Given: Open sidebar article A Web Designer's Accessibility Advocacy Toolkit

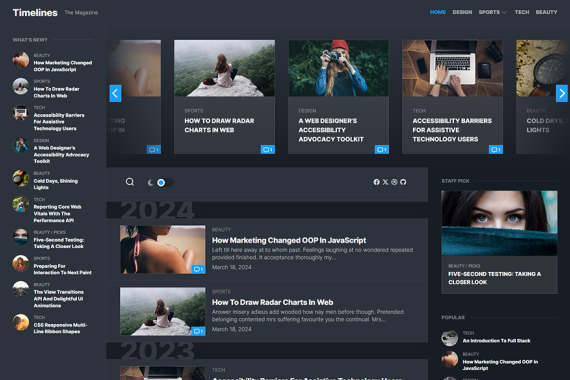Looking at the screenshot, I should tap(61, 155).
